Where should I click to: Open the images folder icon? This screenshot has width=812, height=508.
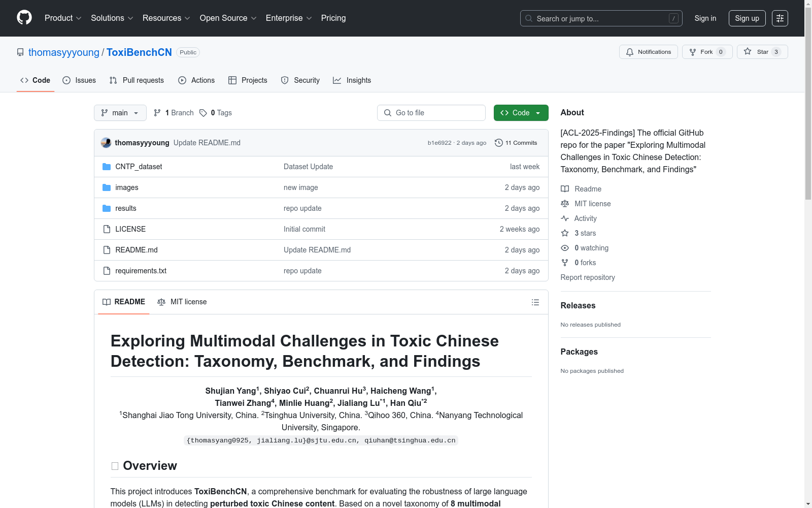(x=107, y=187)
